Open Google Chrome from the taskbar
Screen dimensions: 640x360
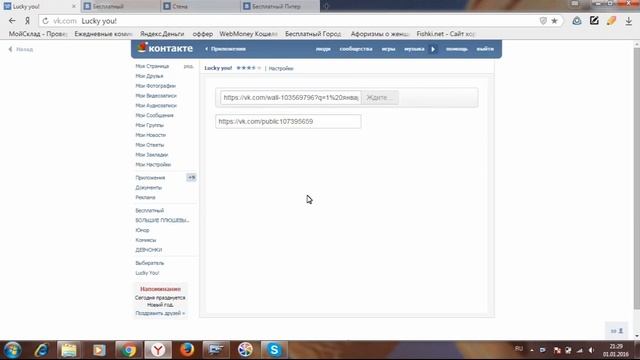129,350
